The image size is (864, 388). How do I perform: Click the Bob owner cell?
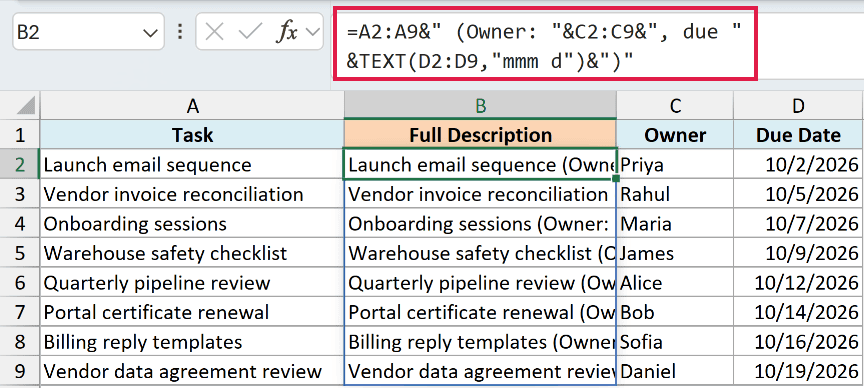(x=675, y=312)
